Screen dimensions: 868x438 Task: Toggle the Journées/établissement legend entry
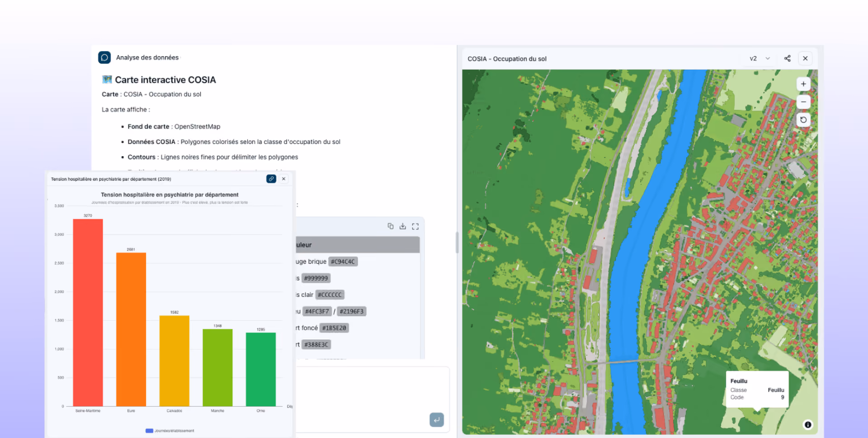(x=170, y=431)
